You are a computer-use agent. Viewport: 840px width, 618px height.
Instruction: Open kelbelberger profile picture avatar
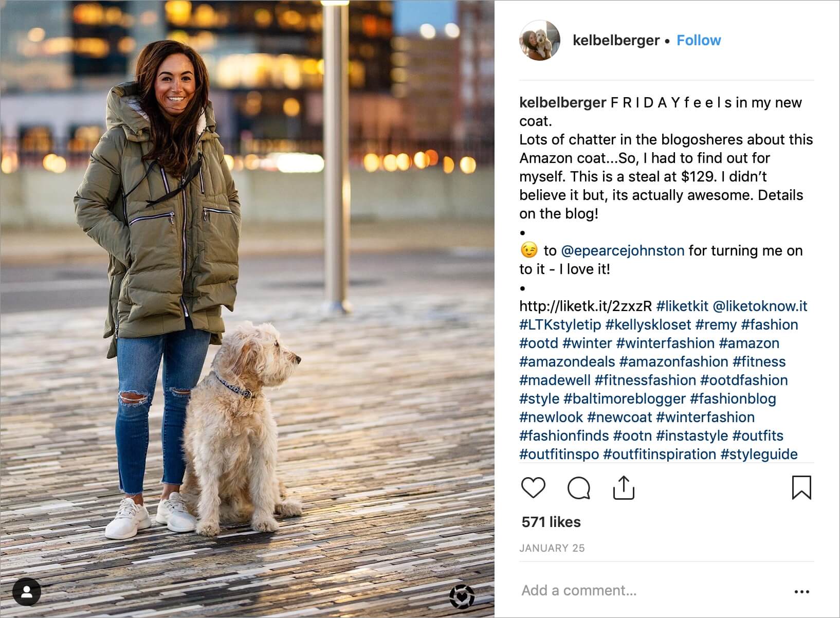tap(539, 40)
